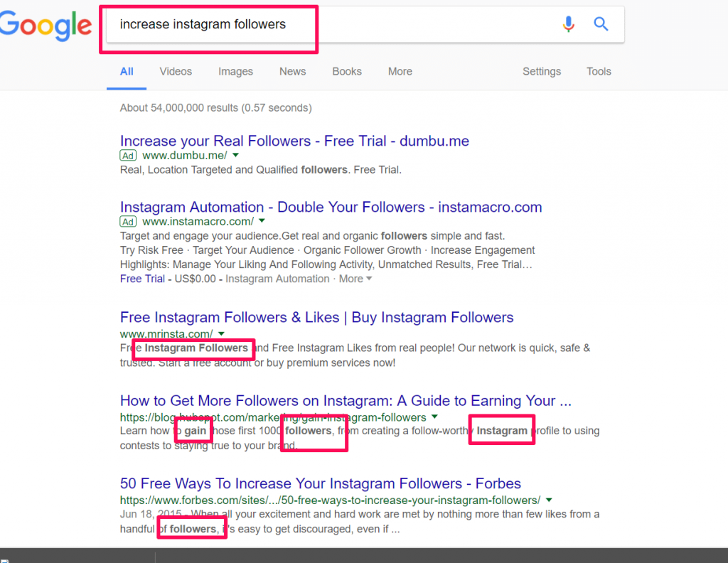728x563 pixels.
Task: Open the search Tools option
Action: [599, 72]
